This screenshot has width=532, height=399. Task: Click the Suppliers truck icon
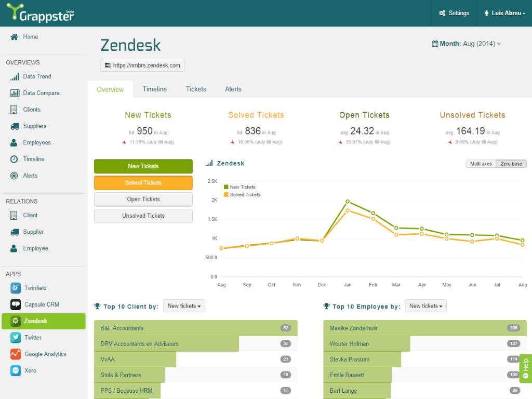tap(15, 126)
